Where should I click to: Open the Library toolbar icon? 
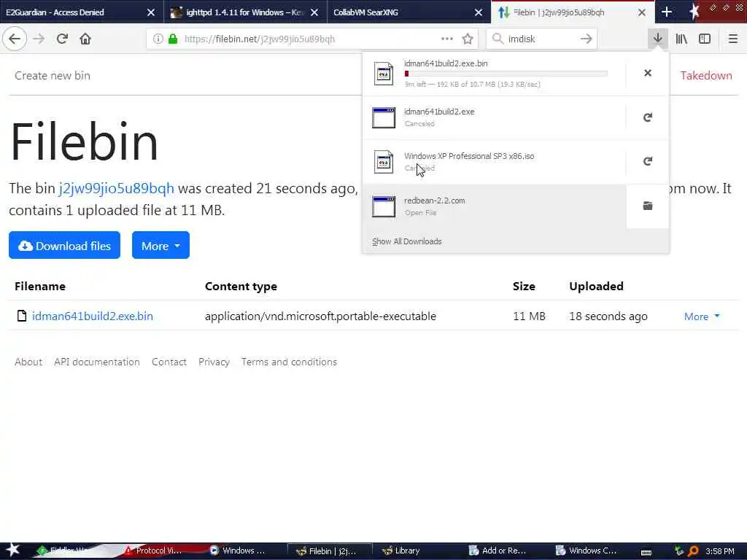pyautogui.click(x=682, y=39)
